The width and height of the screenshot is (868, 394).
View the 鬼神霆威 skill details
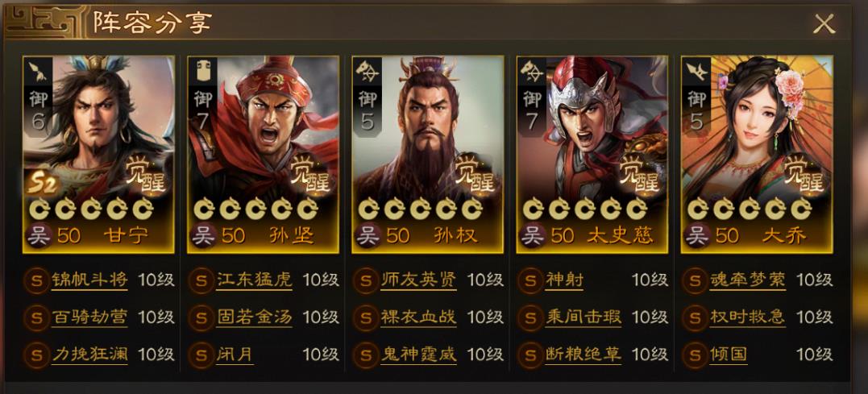pos(418,355)
